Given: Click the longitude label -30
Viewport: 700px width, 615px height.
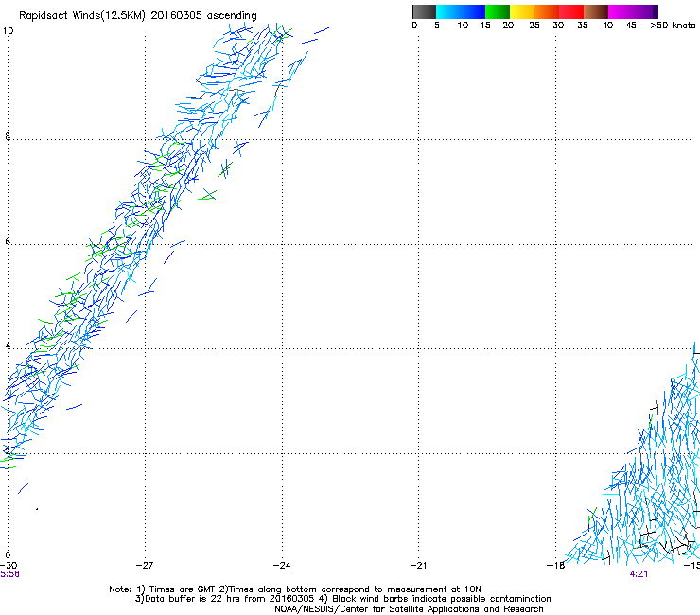Looking at the screenshot, I should (x=9, y=566).
